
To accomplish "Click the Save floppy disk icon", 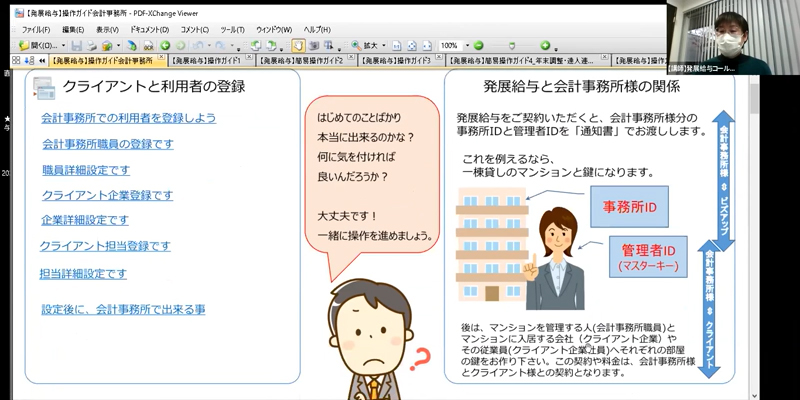I will point(77,45).
